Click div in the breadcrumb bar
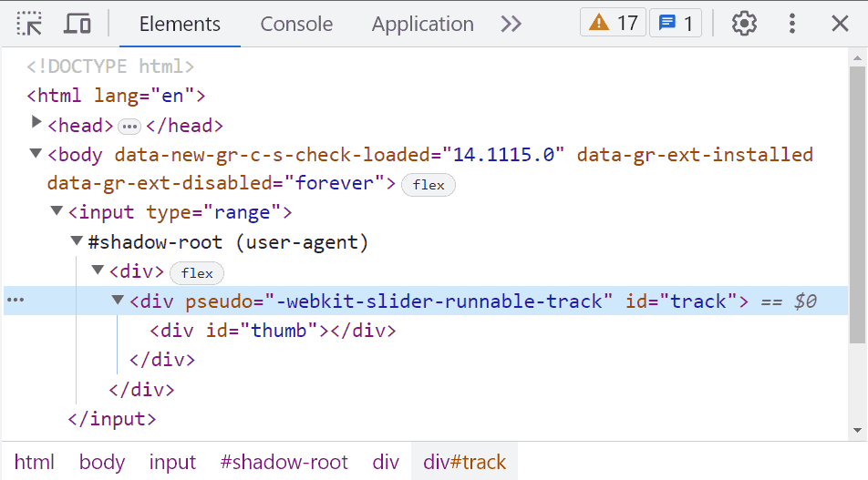 [x=386, y=462]
